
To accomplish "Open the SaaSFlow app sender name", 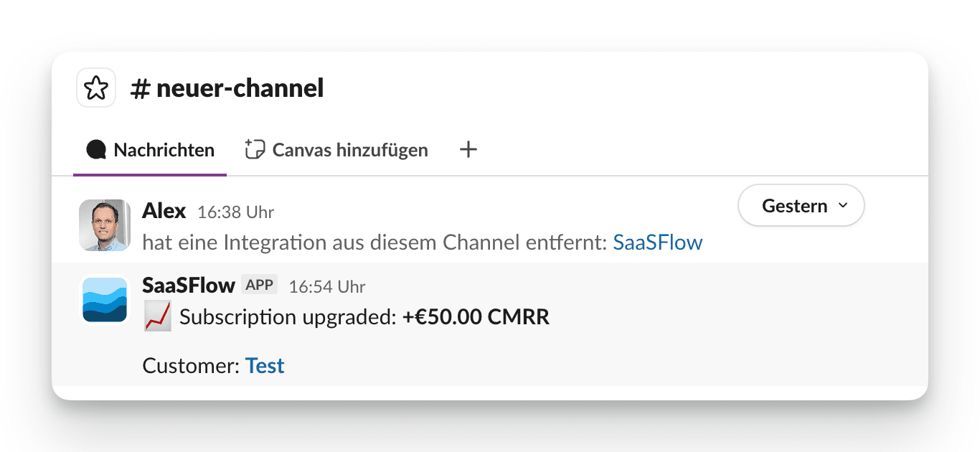I will click(x=189, y=286).
